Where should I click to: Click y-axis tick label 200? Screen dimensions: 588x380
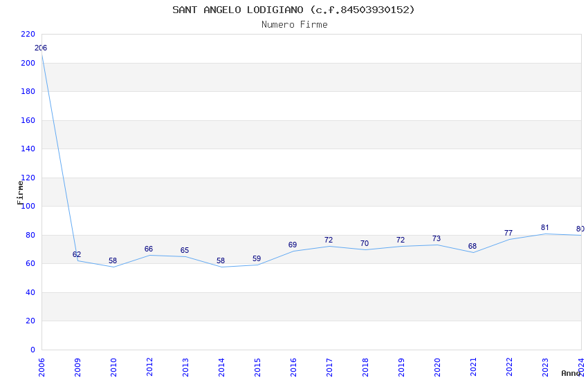pos(28,63)
